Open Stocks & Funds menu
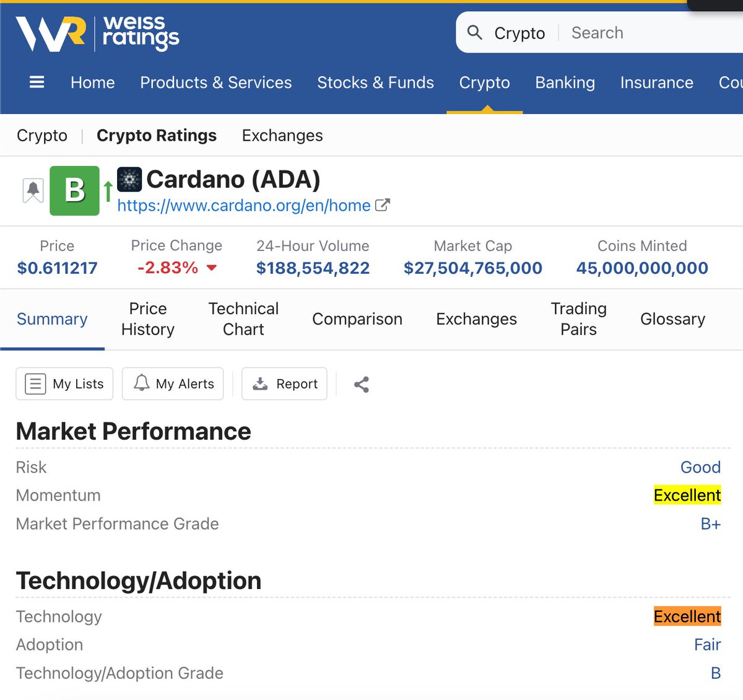This screenshot has width=743, height=700. [376, 82]
